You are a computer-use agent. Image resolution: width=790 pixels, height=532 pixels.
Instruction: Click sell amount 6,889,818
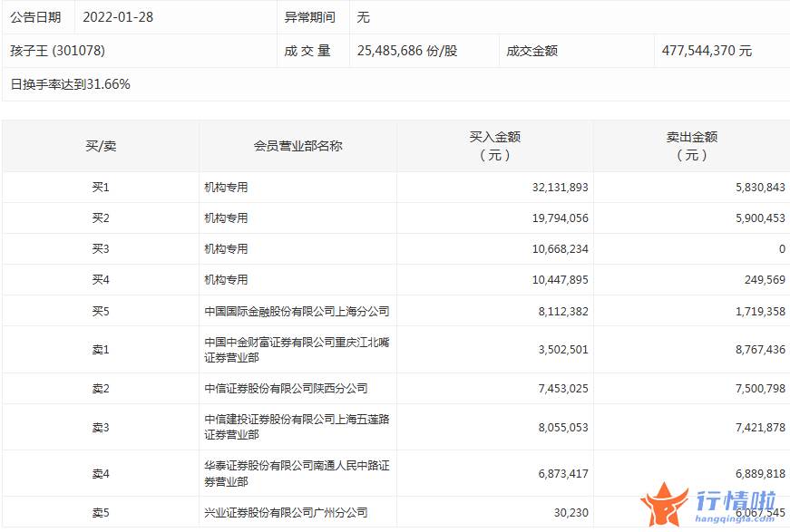click(760, 474)
